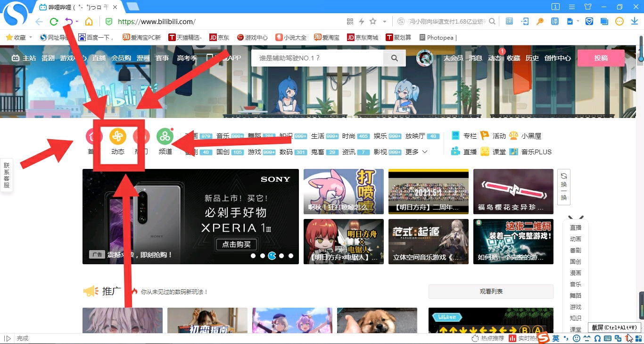Switch to the 哔哩哔哩 browser tab

78,7
